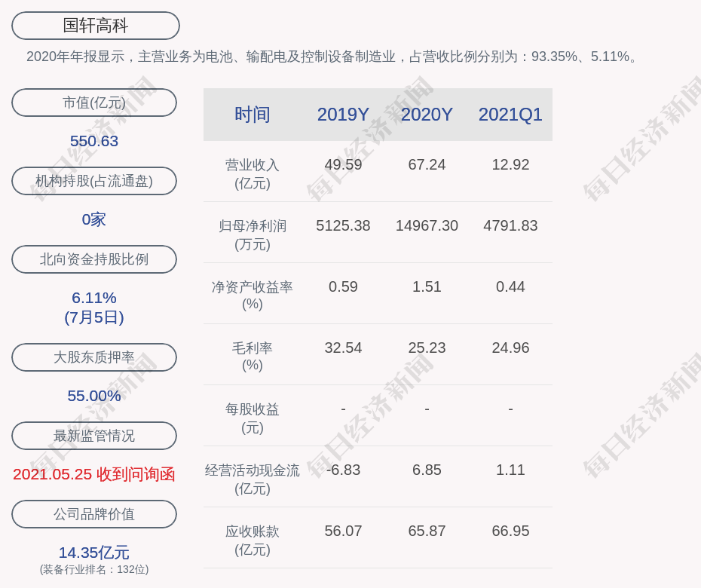The height and width of the screenshot is (588, 701).
Task: Click the 时间 table header
Action: [253, 115]
